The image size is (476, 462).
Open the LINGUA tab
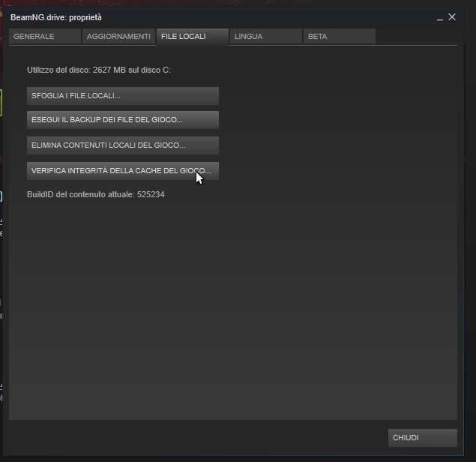[266, 37]
